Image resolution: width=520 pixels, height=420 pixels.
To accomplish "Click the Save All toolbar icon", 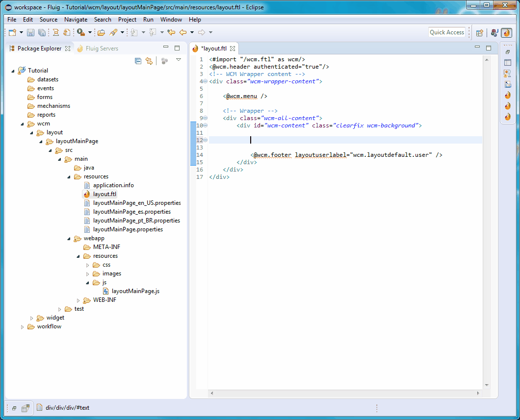I will click(42, 32).
